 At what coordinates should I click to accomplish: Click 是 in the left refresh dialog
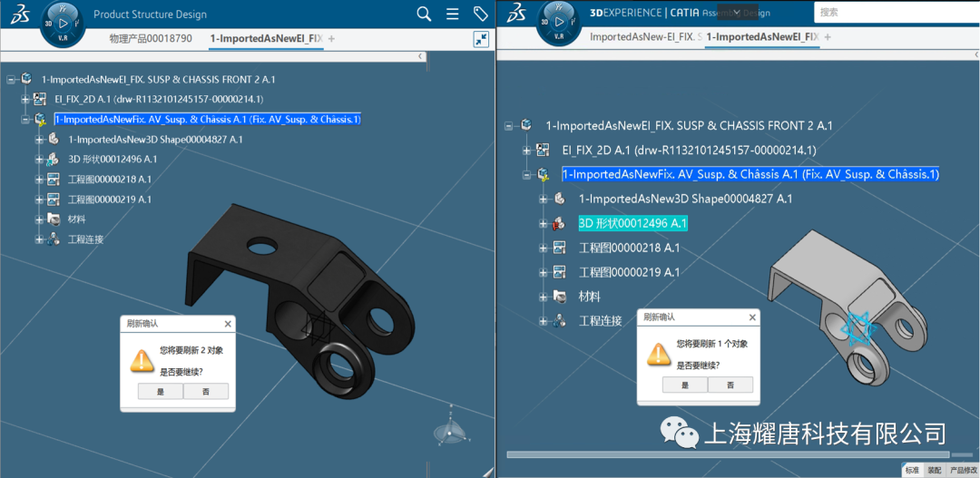point(161,392)
